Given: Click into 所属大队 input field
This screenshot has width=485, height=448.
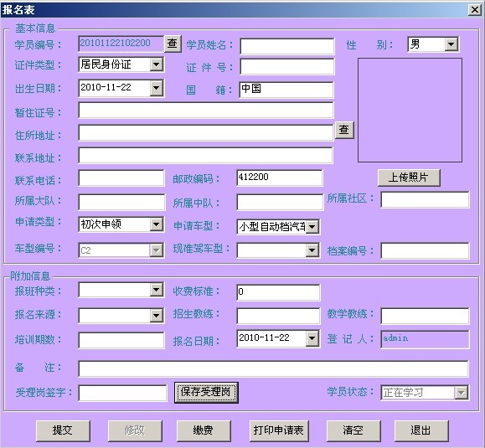Looking at the screenshot, I should pyautogui.click(x=121, y=202).
